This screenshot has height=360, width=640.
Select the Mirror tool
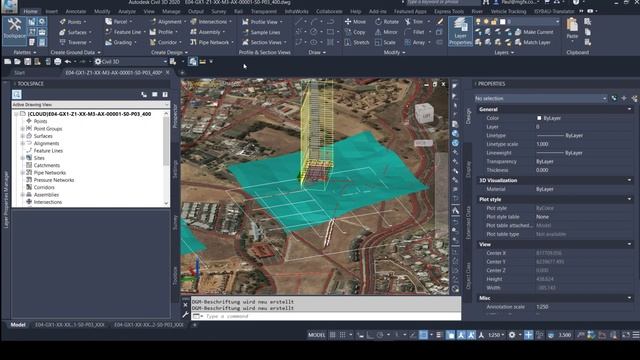tap(386, 32)
